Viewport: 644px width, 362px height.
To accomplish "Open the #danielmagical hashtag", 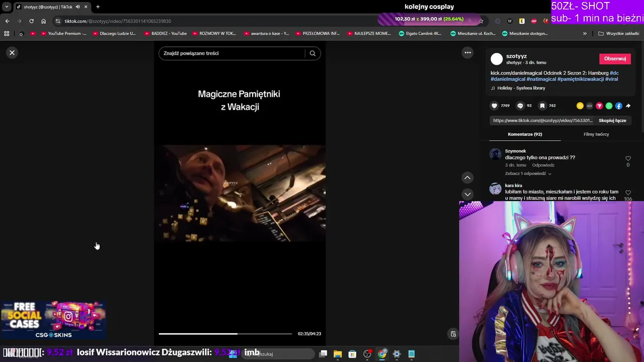I will (508, 79).
